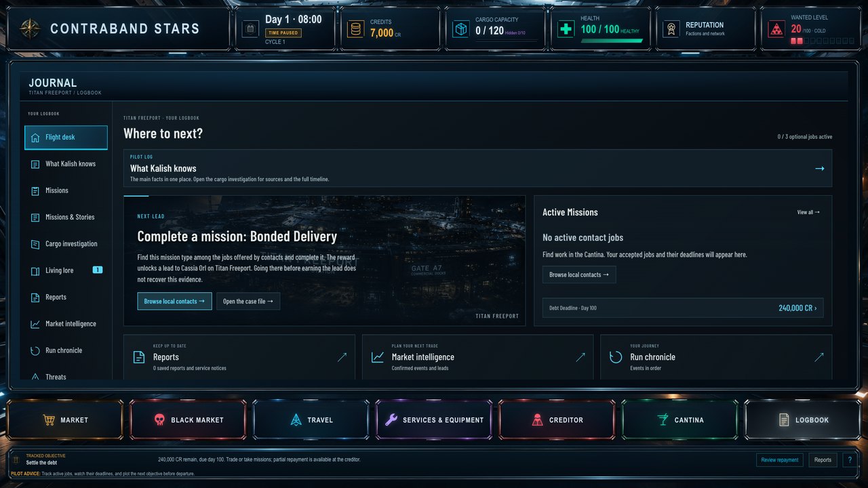Click the Market intelligence card arrow icon

(x=580, y=357)
